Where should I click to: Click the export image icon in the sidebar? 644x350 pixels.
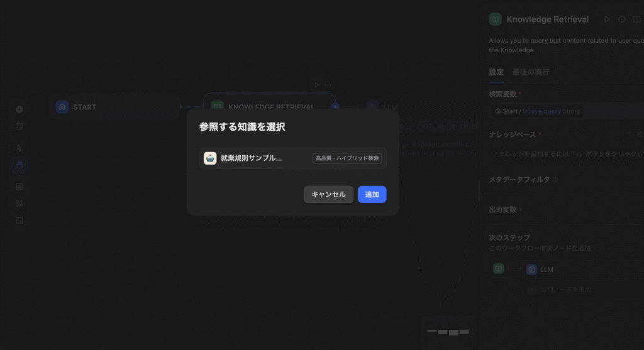coord(19,186)
